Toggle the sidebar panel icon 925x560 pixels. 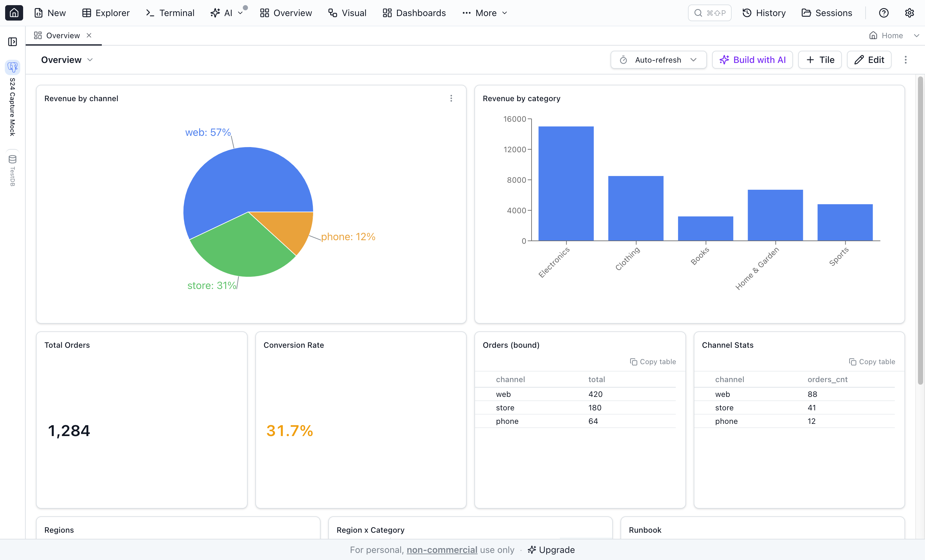tap(13, 42)
